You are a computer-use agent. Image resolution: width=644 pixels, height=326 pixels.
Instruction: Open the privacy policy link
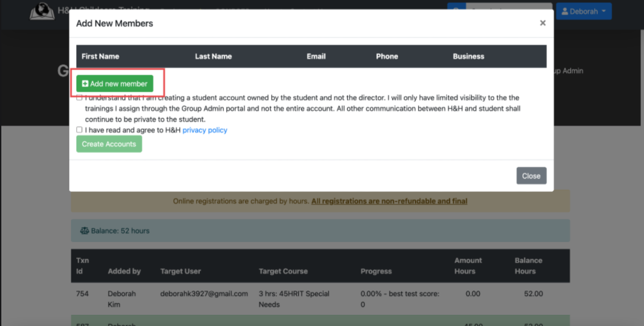tap(205, 130)
